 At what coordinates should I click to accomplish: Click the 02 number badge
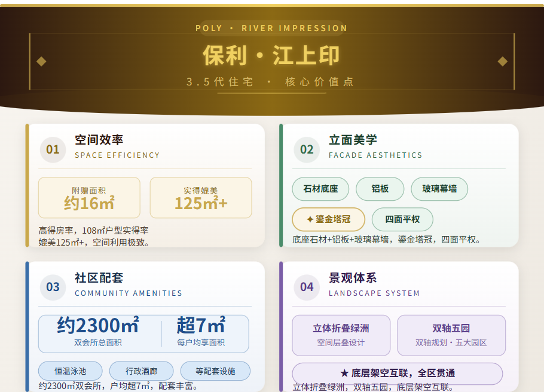307,149
